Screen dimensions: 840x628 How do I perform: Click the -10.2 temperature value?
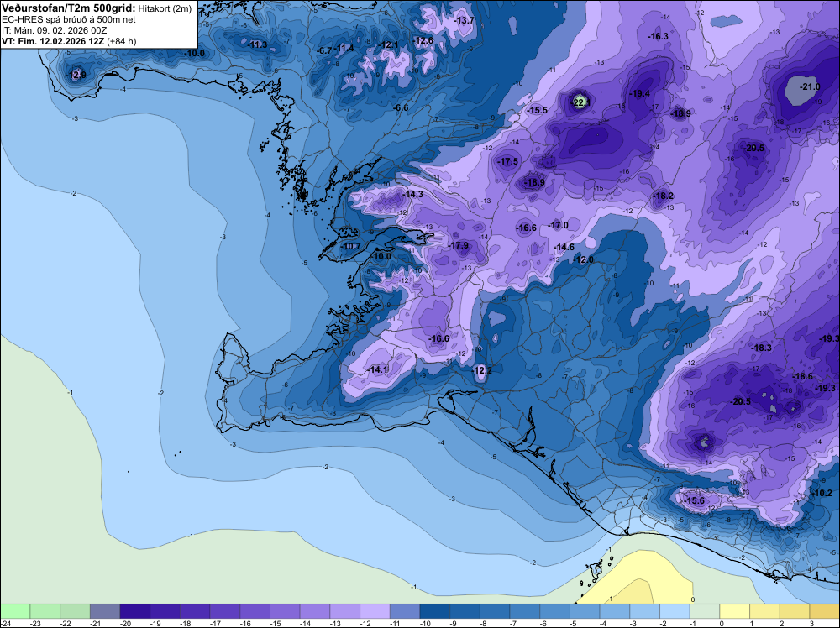click(822, 493)
